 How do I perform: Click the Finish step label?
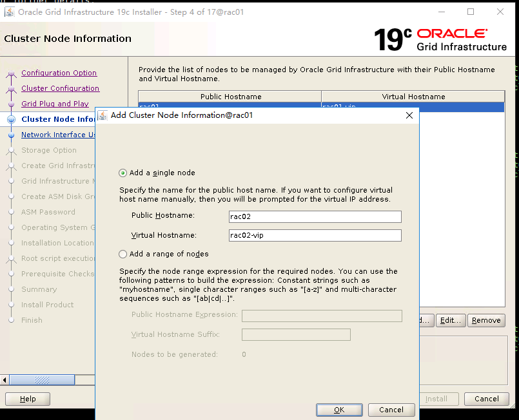pyautogui.click(x=32, y=320)
